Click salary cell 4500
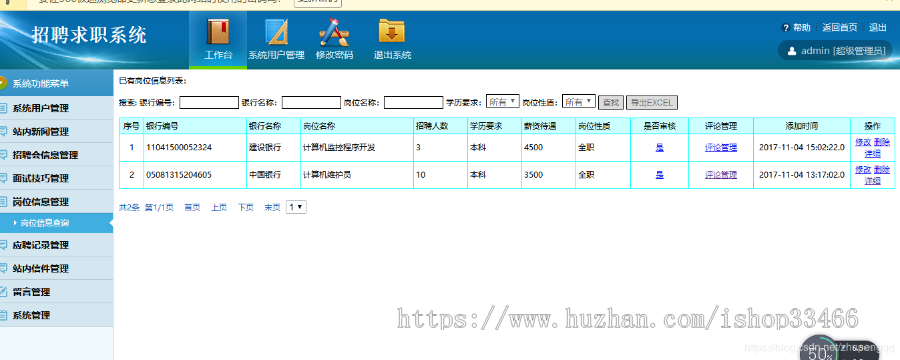This screenshot has width=900, height=360. point(548,148)
